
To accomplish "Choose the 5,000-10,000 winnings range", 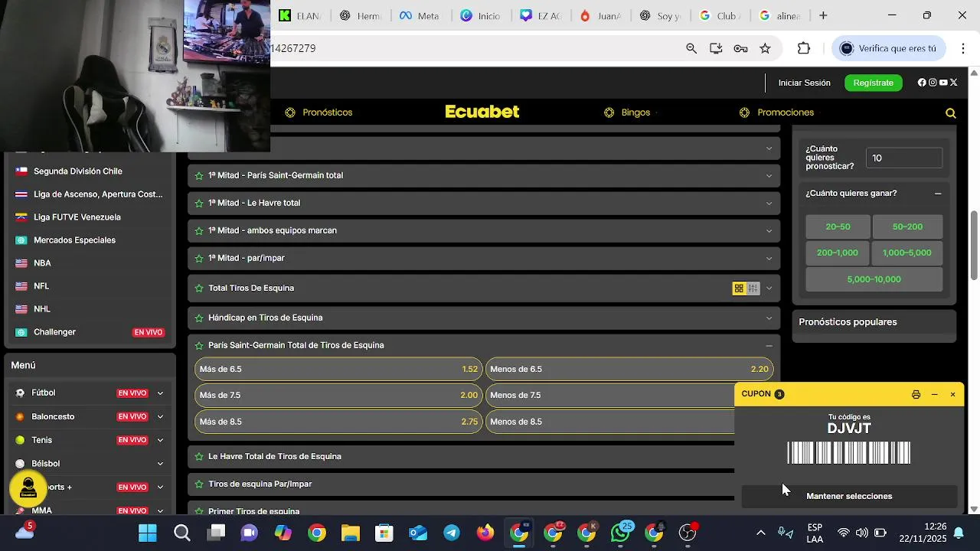I will point(874,280).
